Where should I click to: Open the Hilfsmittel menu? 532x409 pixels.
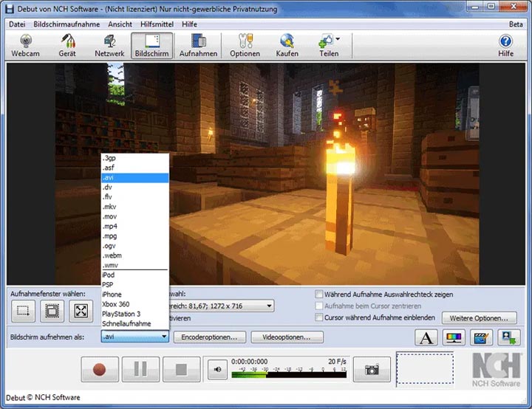pyautogui.click(x=157, y=24)
